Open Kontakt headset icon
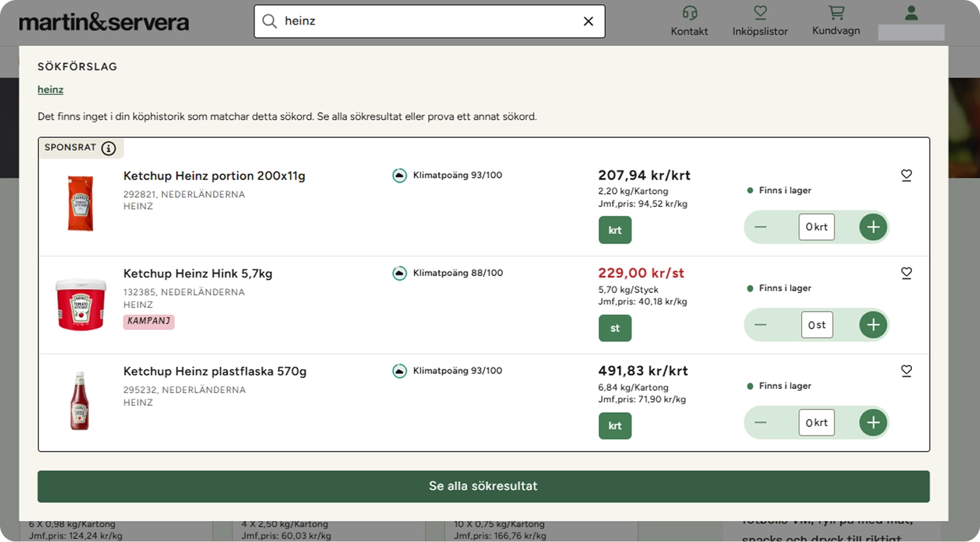 (689, 13)
